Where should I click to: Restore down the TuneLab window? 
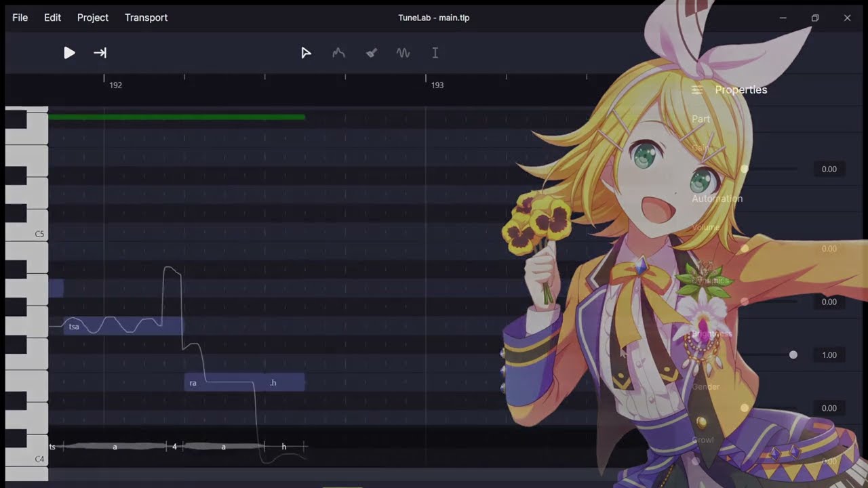tap(815, 18)
